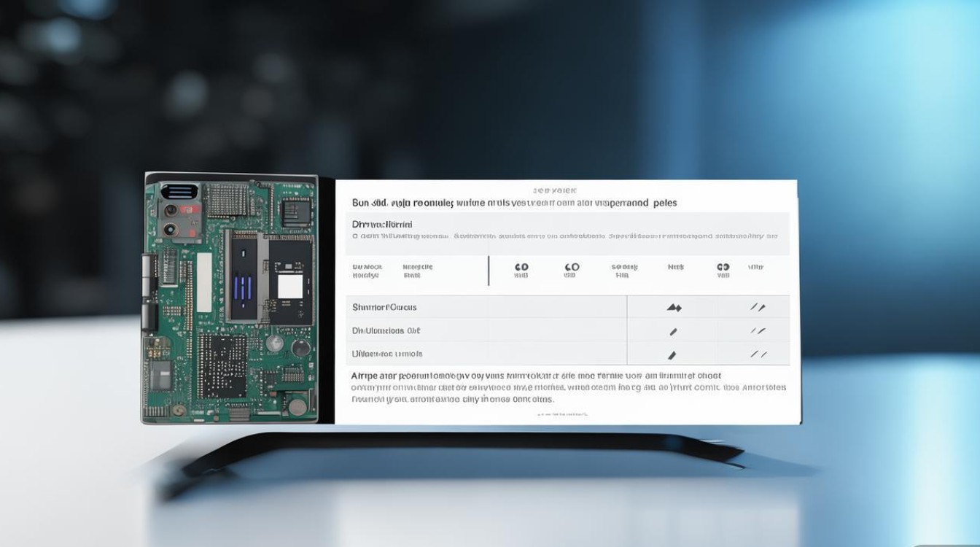Click the rightmost 'GO' symbol in the spec row
This screenshot has height=547, width=980.
(723, 268)
